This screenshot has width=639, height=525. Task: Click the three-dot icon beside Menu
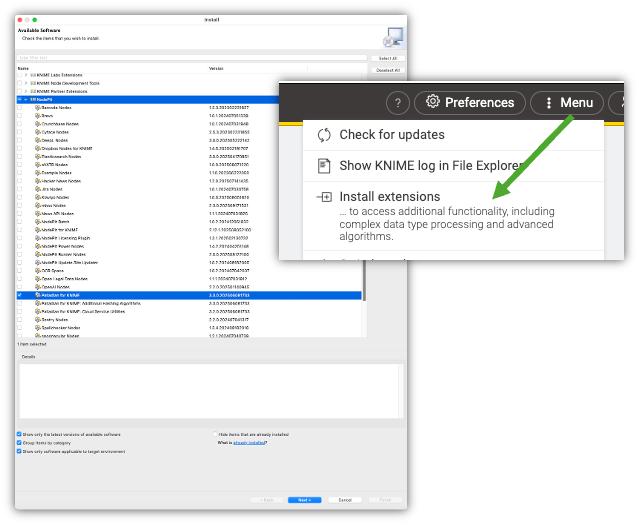548,103
